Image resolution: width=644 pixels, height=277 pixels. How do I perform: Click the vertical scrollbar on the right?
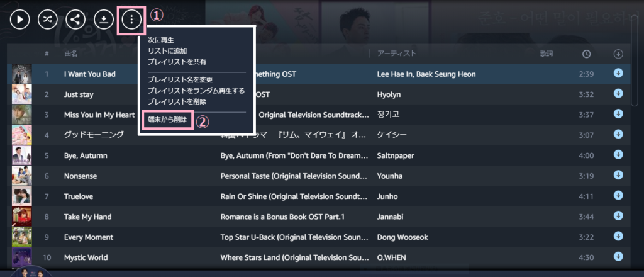(635, 61)
